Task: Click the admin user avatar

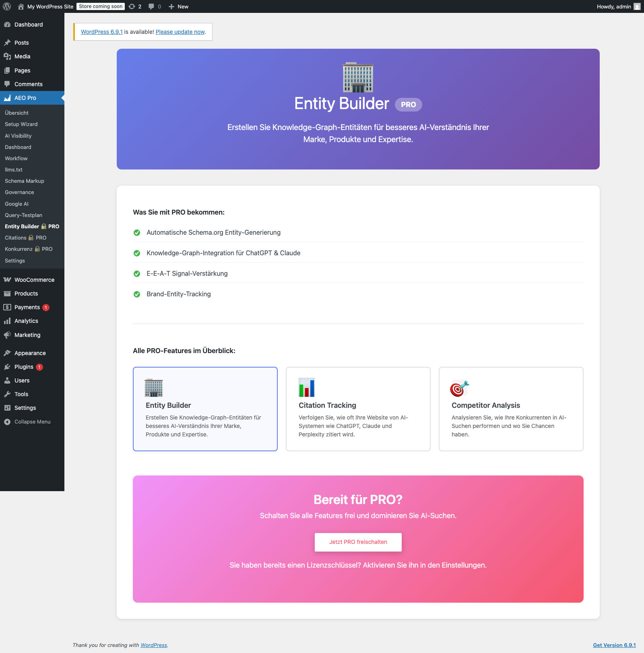Action: point(637,6)
